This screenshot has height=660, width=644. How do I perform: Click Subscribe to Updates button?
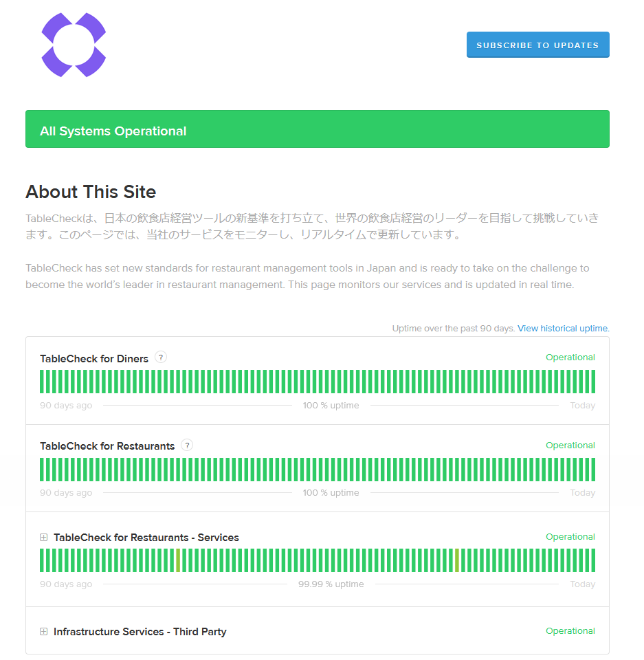[537, 45]
